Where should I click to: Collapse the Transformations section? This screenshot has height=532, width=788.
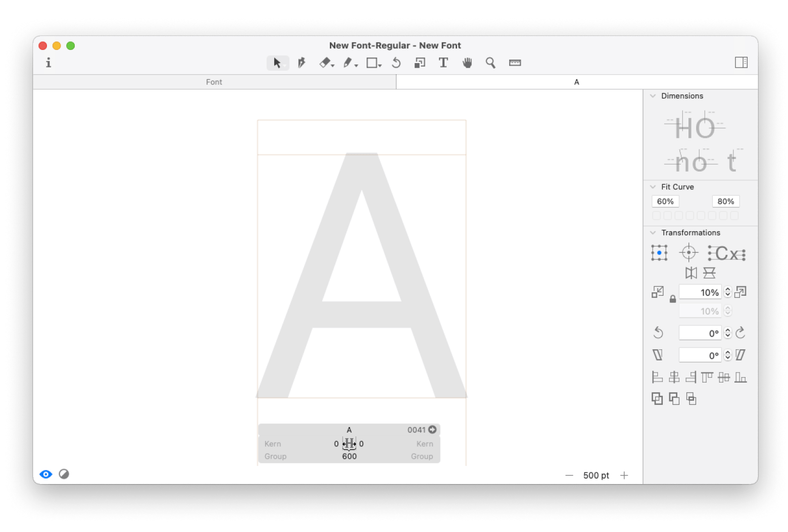tap(653, 233)
